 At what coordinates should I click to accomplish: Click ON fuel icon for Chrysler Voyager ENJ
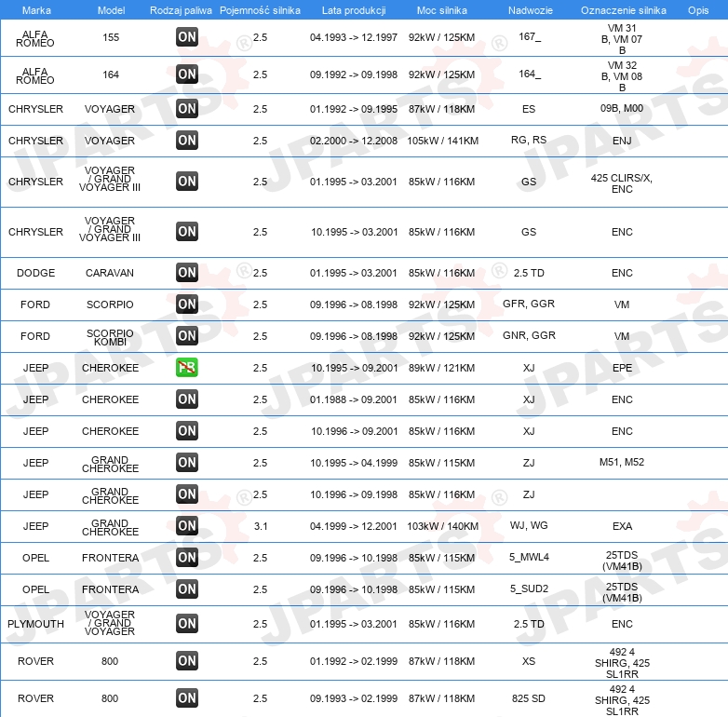187,141
